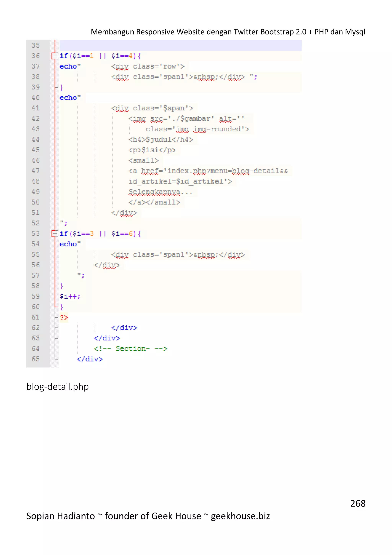The height and width of the screenshot is (555, 392).
Task: Click the '</div>' tag on line 65
Action: click(90, 359)
